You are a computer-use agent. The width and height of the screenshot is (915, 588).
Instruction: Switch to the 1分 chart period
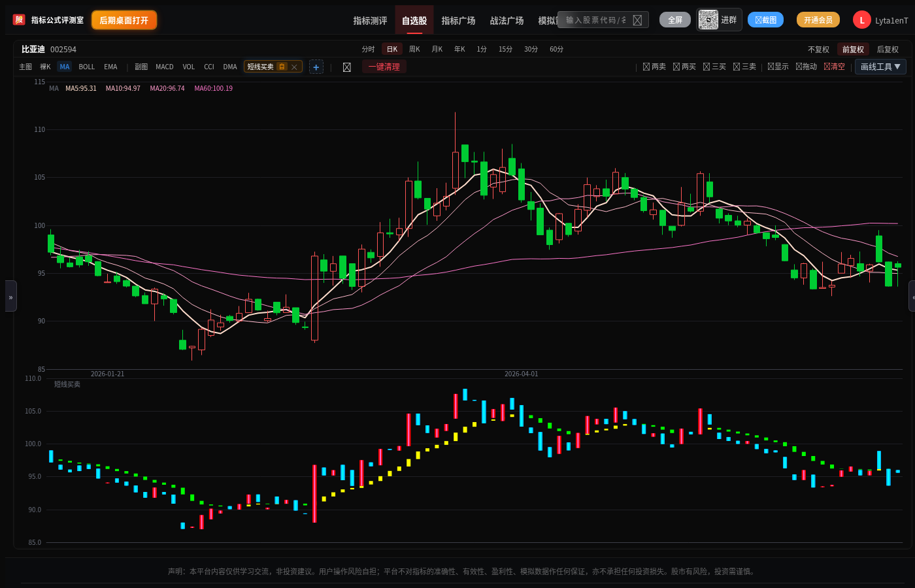point(482,50)
